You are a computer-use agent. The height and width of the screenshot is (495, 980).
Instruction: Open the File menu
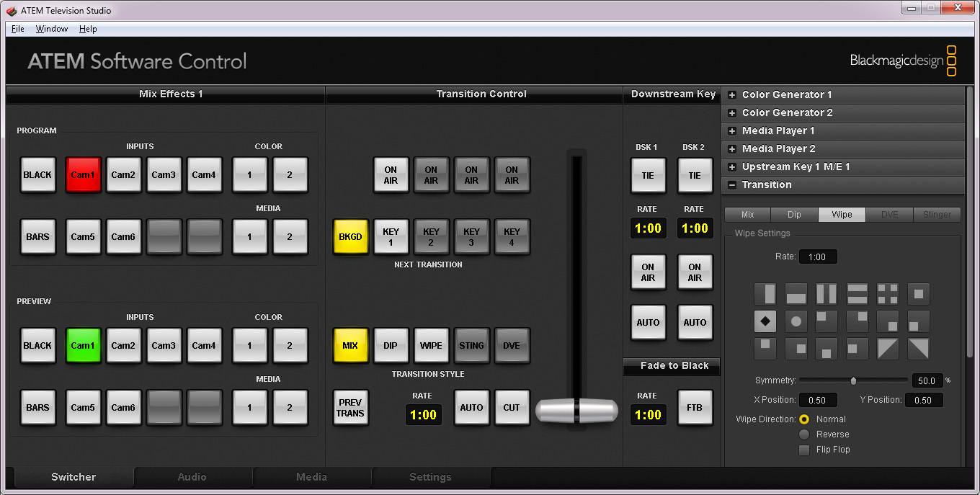point(18,29)
